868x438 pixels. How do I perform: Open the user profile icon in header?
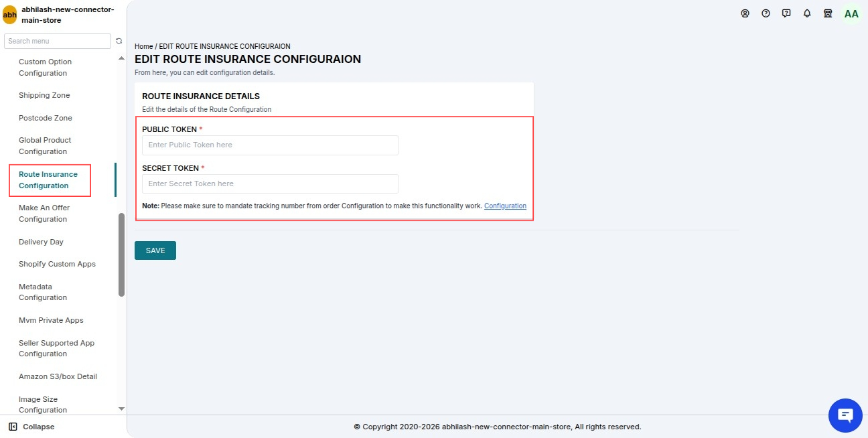click(x=745, y=13)
